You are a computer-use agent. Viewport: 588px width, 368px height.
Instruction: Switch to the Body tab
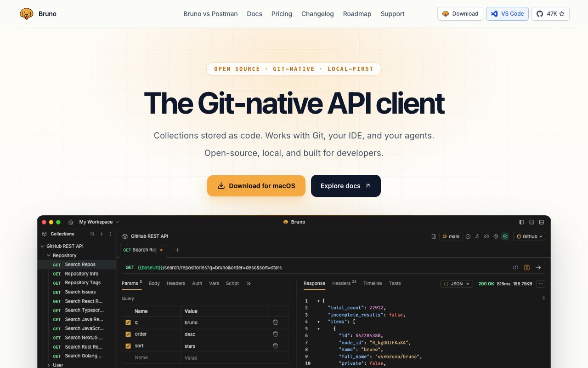[154, 283]
